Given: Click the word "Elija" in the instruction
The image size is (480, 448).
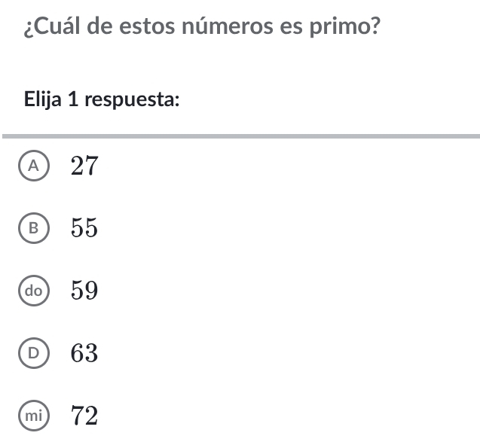Looking at the screenshot, I should pos(44,99).
